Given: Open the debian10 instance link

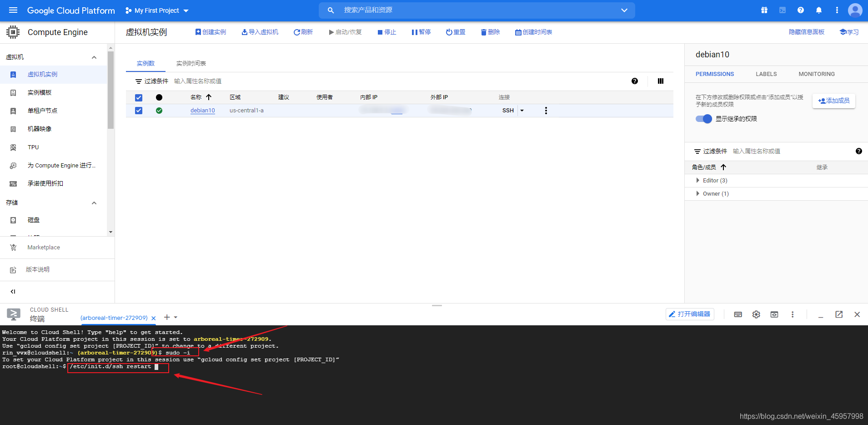Looking at the screenshot, I should 202,111.
